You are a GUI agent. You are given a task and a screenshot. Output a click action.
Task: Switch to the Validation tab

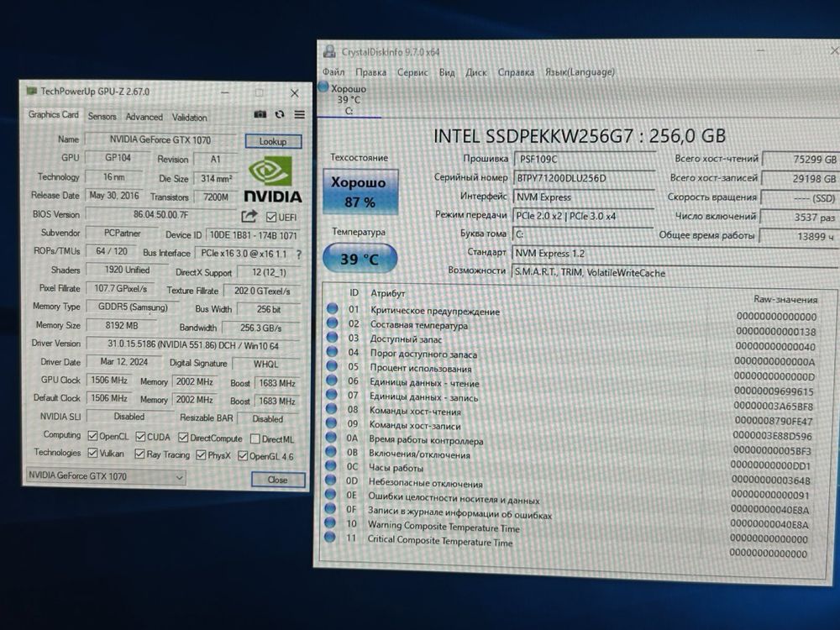click(x=189, y=118)
